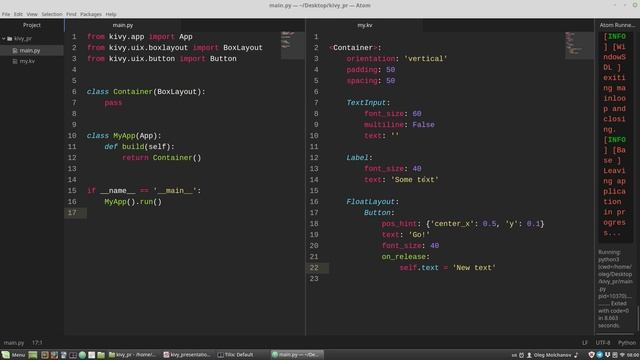Click "self.text = 'New text'" line
The height and width of the screenshot is (360, 640).
tap(447, 268)
